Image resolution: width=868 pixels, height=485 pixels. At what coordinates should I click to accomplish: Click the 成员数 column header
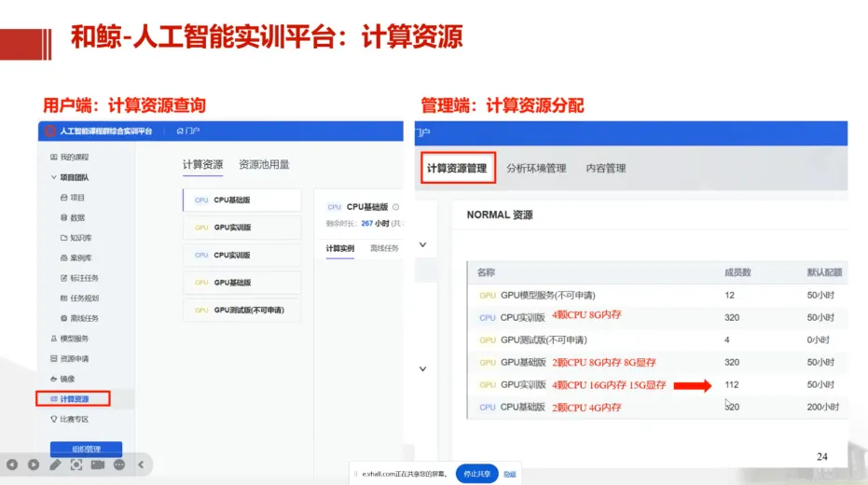tap(737, 272)
